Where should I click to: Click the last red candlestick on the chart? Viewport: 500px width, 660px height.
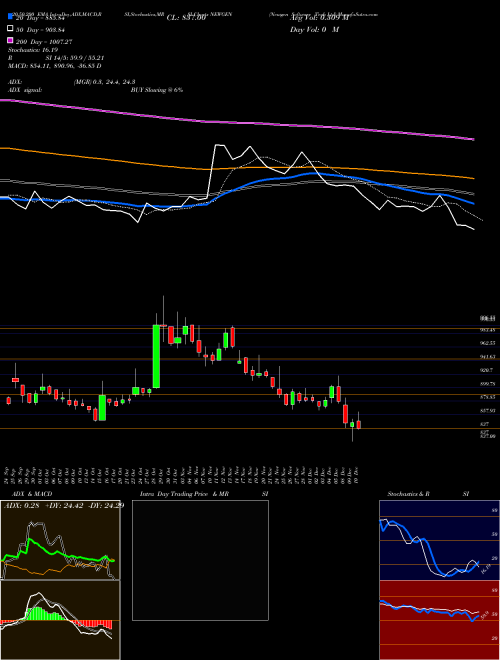(359, 424)
